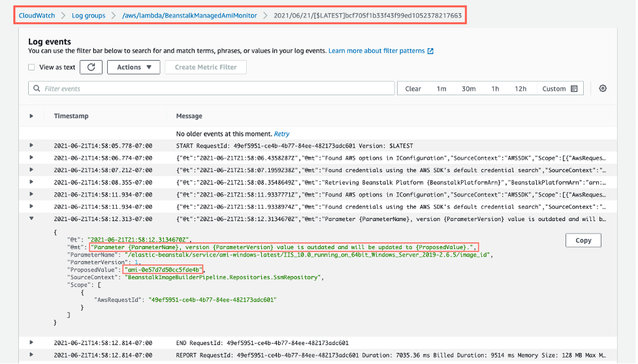Screen dimensions: 638x364
Task: Open Learn more about filter patterns link
Action: point(376,51)
